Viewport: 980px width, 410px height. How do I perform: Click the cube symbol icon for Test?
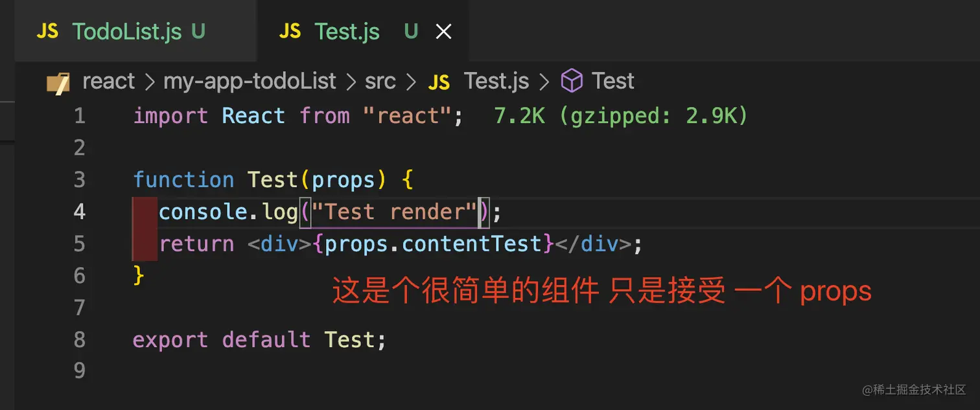tap(572, 82)
